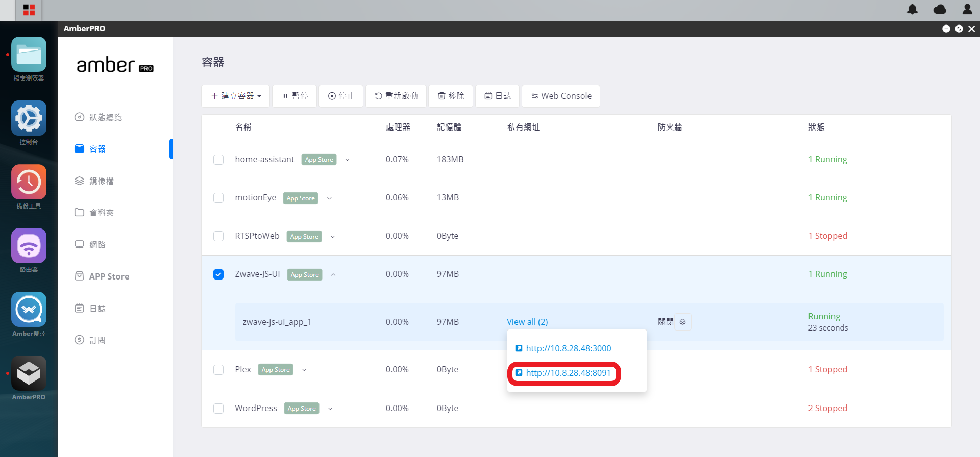Viewport: 980px width, 457px height.
Task: Expand the home-assistant row chevron
Action: (x=348, y=160)
